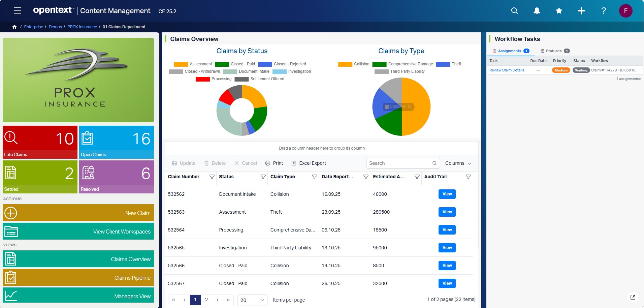Toggle Third Party Liability legend entry

(x=399, y=71)
